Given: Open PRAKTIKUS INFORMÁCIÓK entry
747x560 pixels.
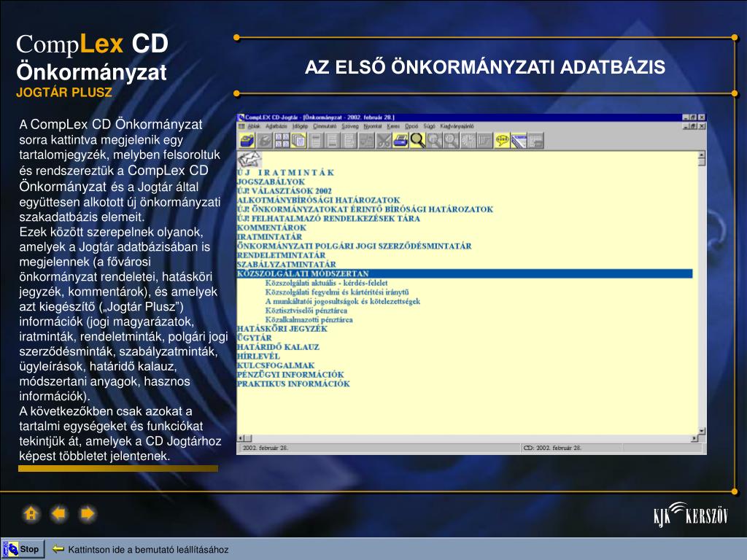Looking at the screenshot, I should click(x=293, y=384).
